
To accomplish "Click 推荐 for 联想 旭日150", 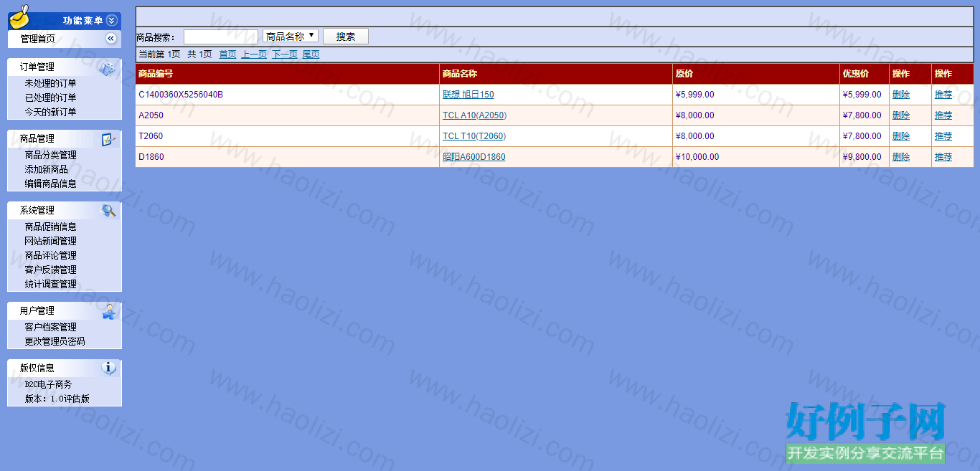I will (943, 95).
